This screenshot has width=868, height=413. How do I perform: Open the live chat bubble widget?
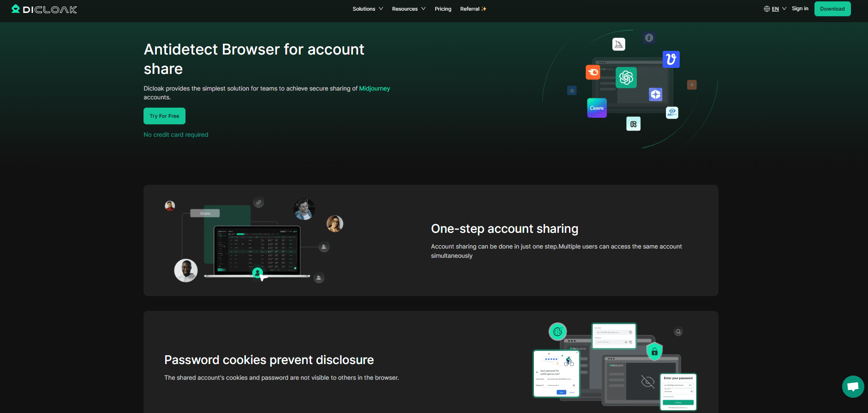pos(853,387)
